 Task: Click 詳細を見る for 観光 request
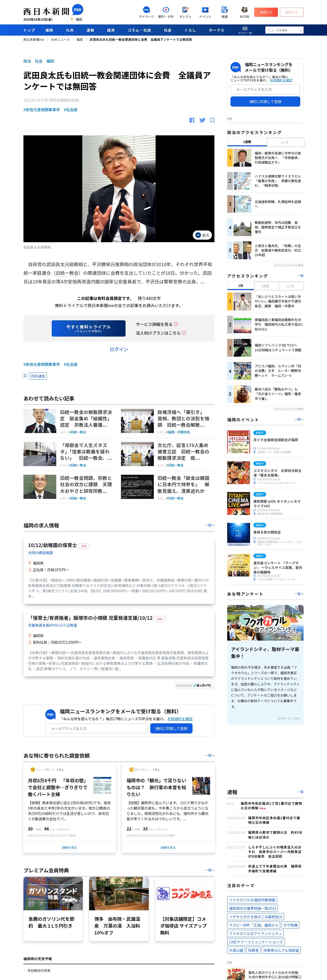tap(168, 848)
